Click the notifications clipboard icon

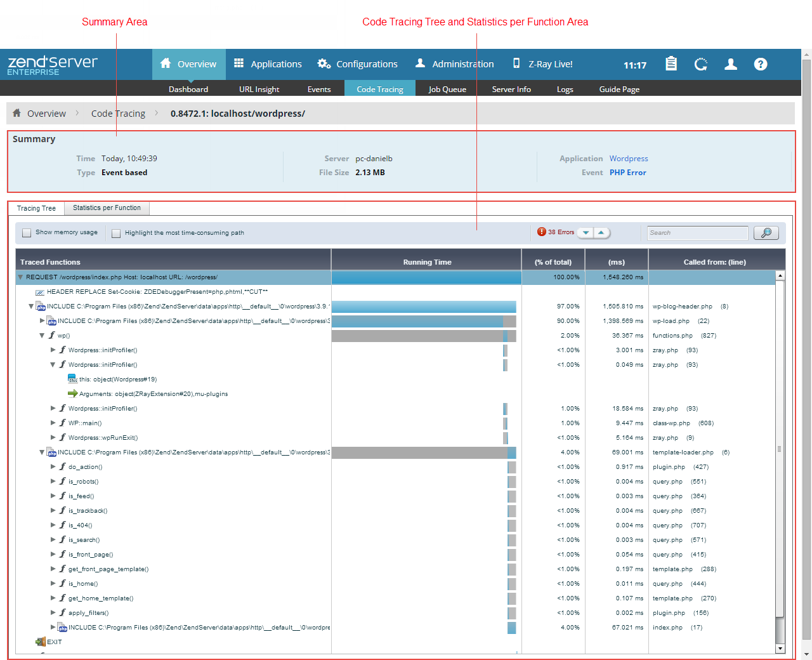(x=671, y=64)
